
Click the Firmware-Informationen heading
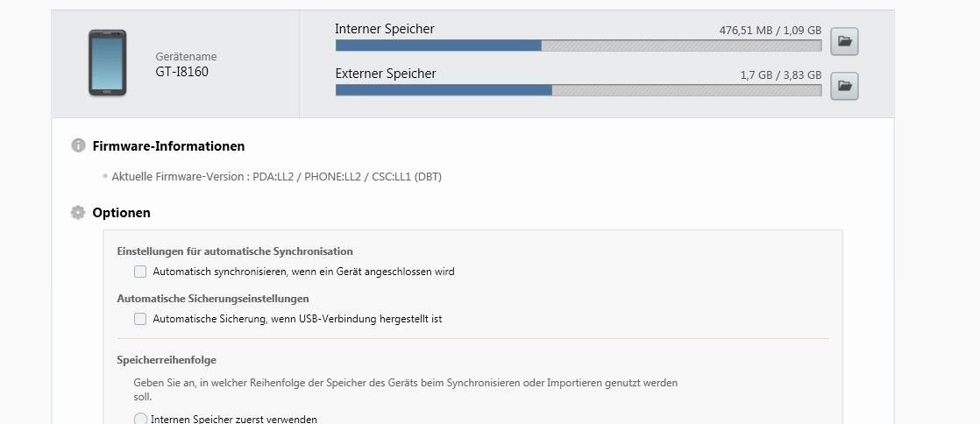(x=169, y=146)
